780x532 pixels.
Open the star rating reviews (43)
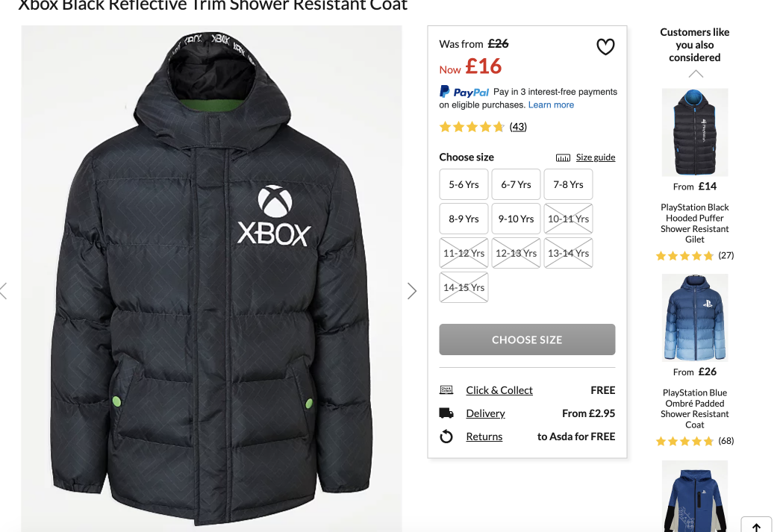click(x=482, y=127)
